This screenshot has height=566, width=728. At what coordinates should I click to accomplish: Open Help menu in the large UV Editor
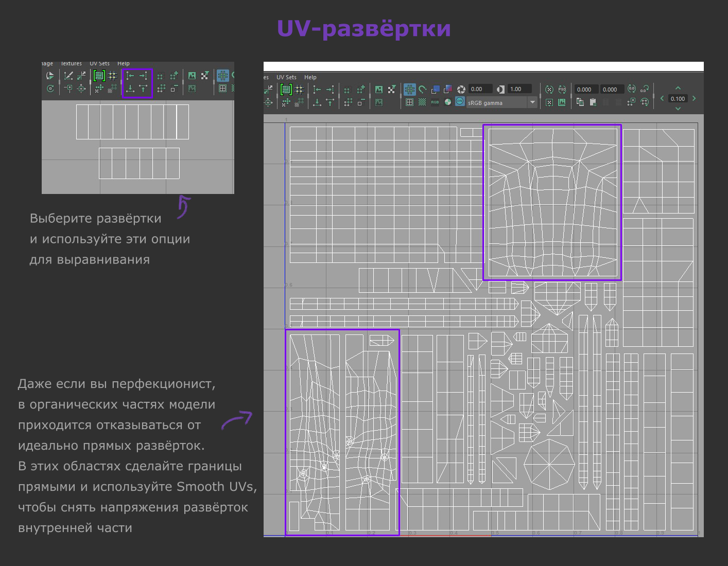coord(310,77)
